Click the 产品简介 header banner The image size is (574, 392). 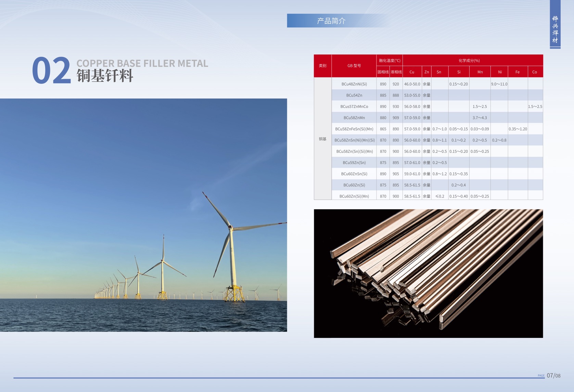point(331,21)
